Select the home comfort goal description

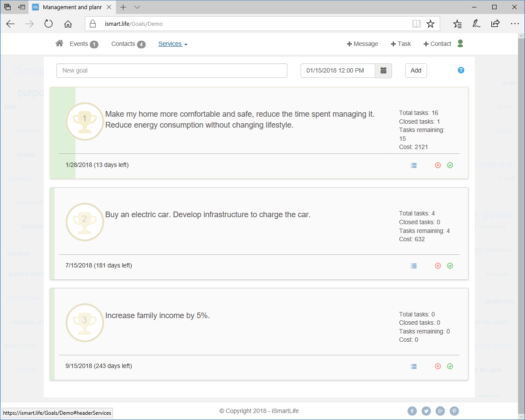click(x=240, y=119)
